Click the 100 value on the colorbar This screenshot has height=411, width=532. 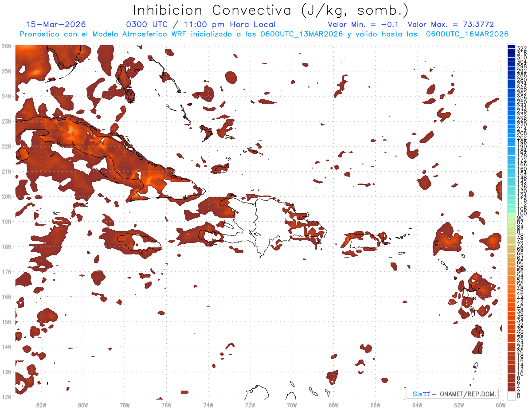point(521,214)
